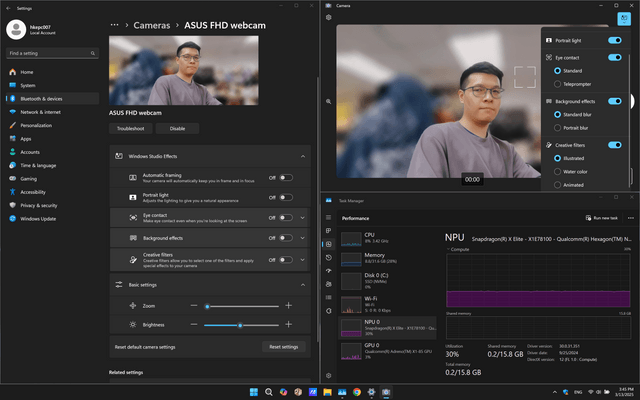This screenshot has height=400, width=640.
Task: Collapse the Basic settings section
Action: click(x=302, y=285)
